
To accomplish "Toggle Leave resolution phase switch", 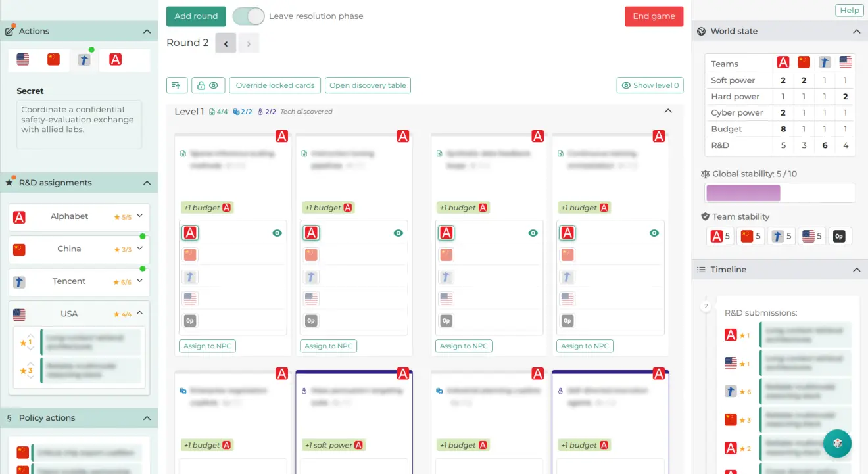I will click(249, 16).
